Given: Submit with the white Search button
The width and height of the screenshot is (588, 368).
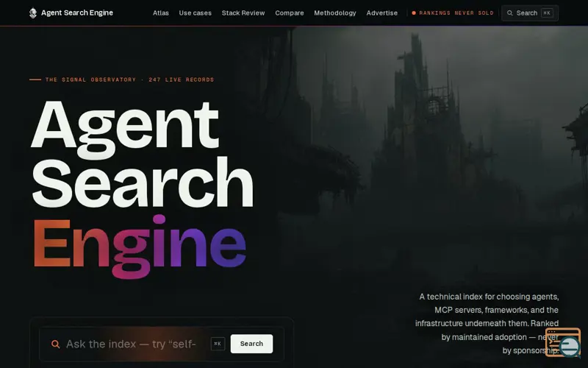Looking at the screenshot, I should [x=251, y=344].
